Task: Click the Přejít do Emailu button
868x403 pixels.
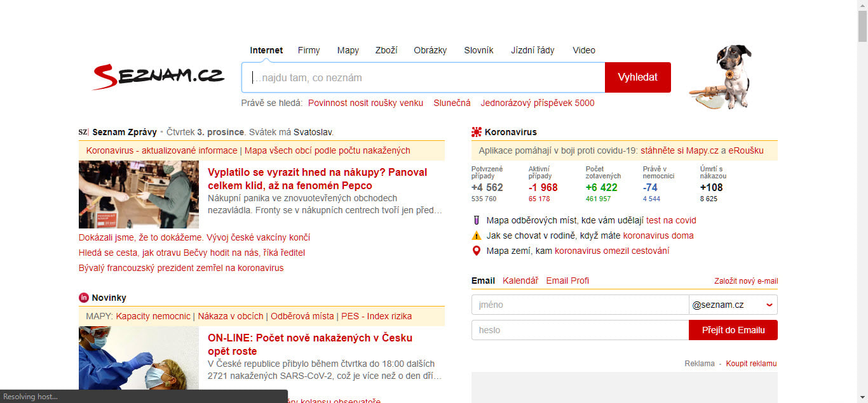Action: tap(733, 330)
